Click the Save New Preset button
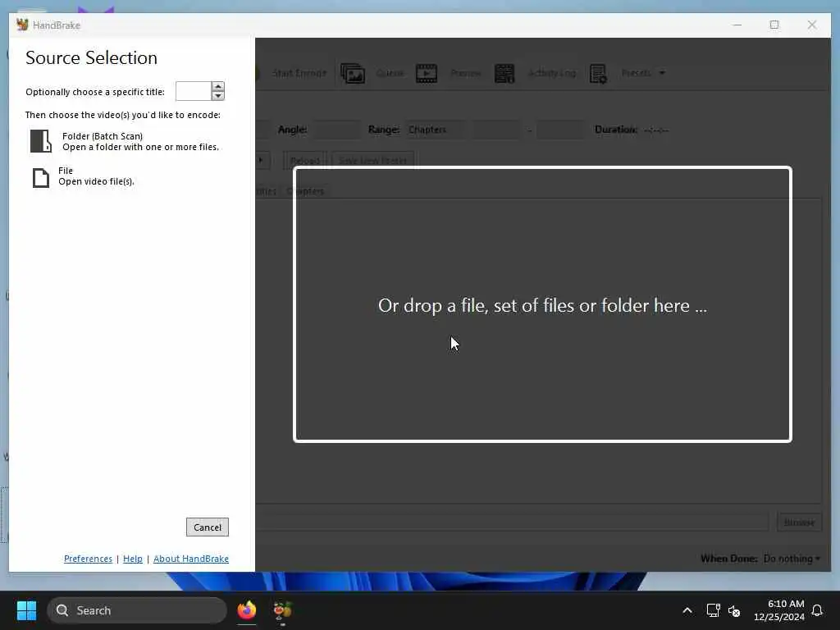Image resolution: width=840 pixels, height=630 pixels. (372, 160)
